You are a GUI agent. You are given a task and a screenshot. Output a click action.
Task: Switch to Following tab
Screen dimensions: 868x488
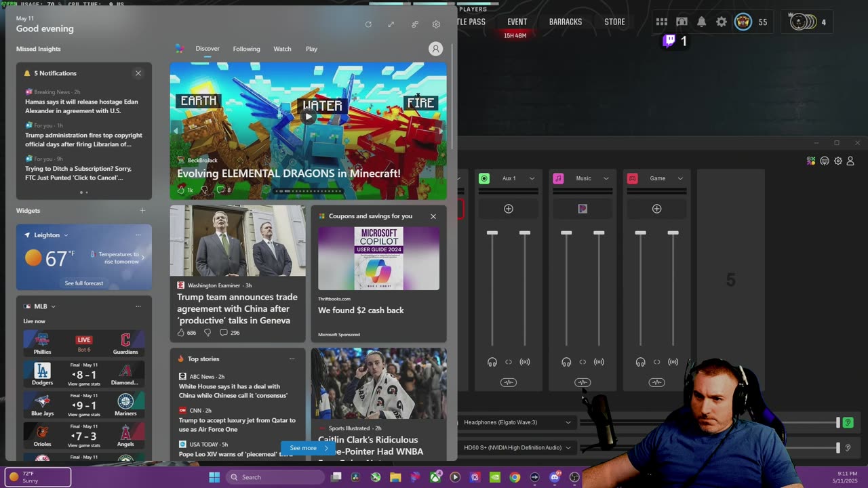tap(246, 49)
